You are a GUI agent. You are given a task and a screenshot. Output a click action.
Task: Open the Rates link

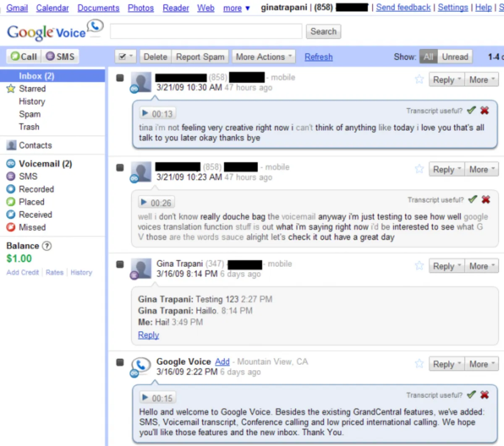click(55, 272)
